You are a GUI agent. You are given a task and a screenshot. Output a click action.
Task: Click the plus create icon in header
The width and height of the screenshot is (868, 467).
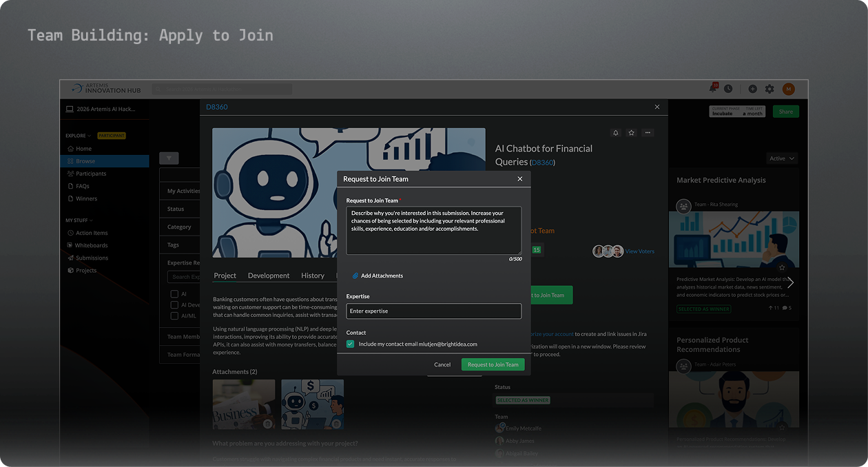[x=752, y=89]
